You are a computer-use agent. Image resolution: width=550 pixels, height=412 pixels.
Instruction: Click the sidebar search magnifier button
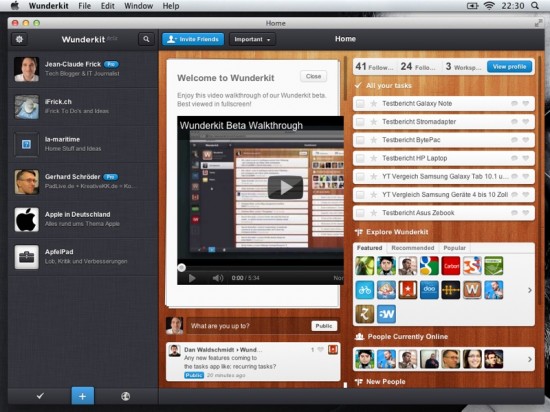(146, 39)
